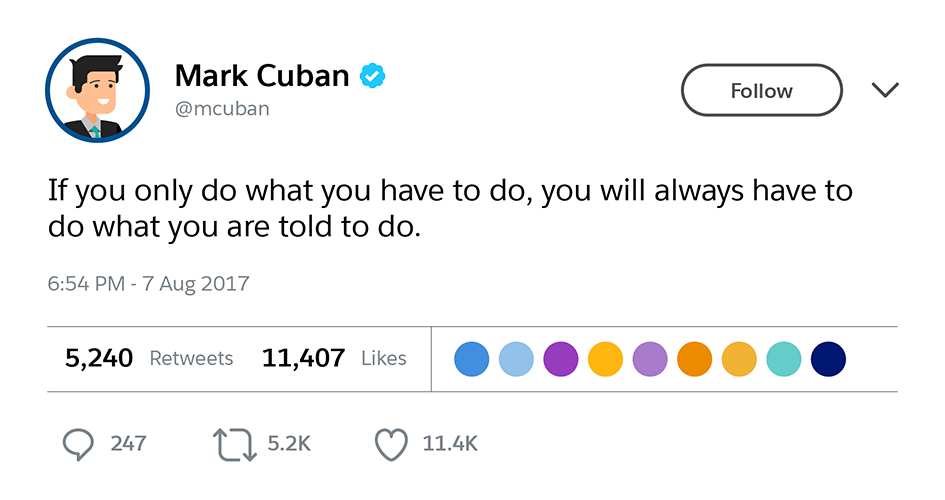Click the dark orange liker circle
The height and width of the screenshot is (500, 945).
(694, 358)
